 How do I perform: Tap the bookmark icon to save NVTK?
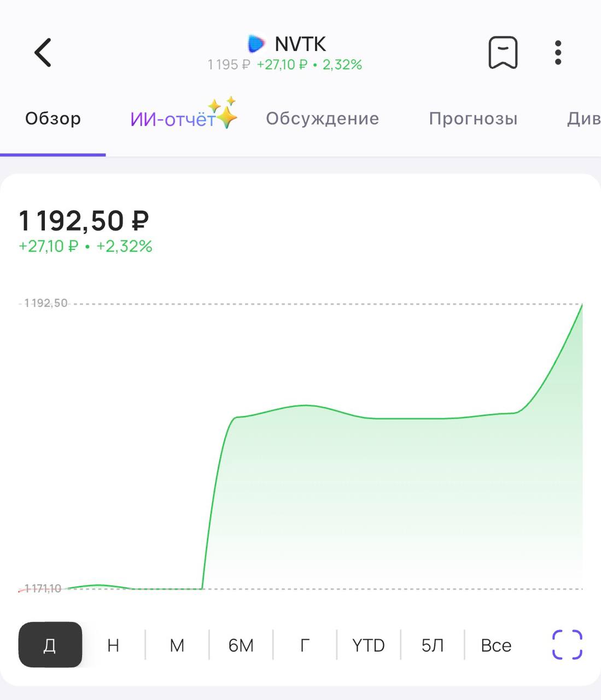tap(503, 52)
